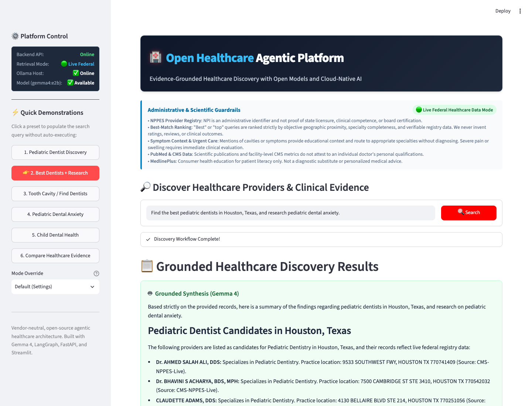Select preset 1. Pediatric Dentist Discovery
The width and height of the screenshot is (532, 406).
click(x=55, y=152)
